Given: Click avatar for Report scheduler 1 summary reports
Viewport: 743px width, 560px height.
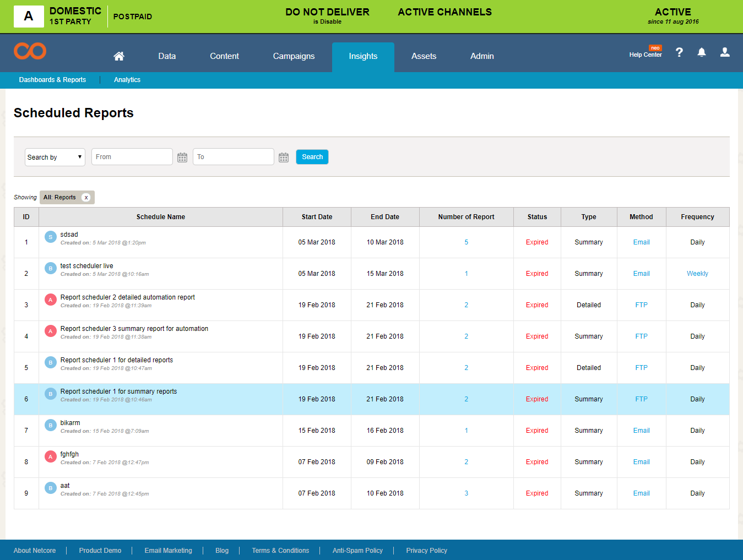Looking at the screenshot, I should click(x=51, y=394).
